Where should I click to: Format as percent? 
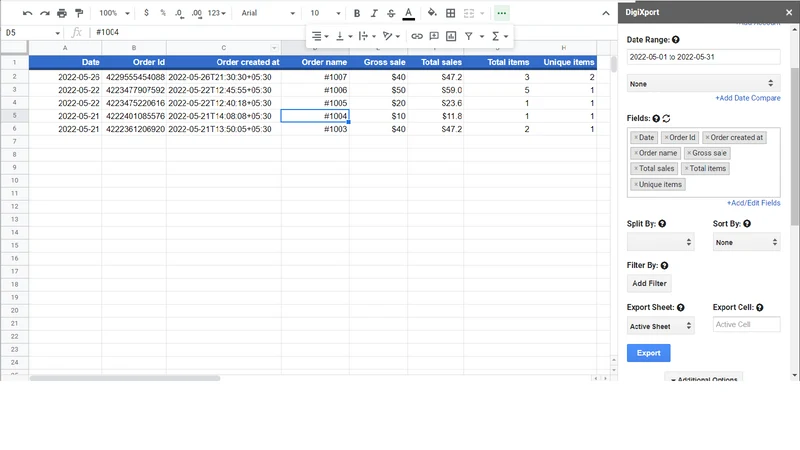pyautogui.click(x=163, y=13)
